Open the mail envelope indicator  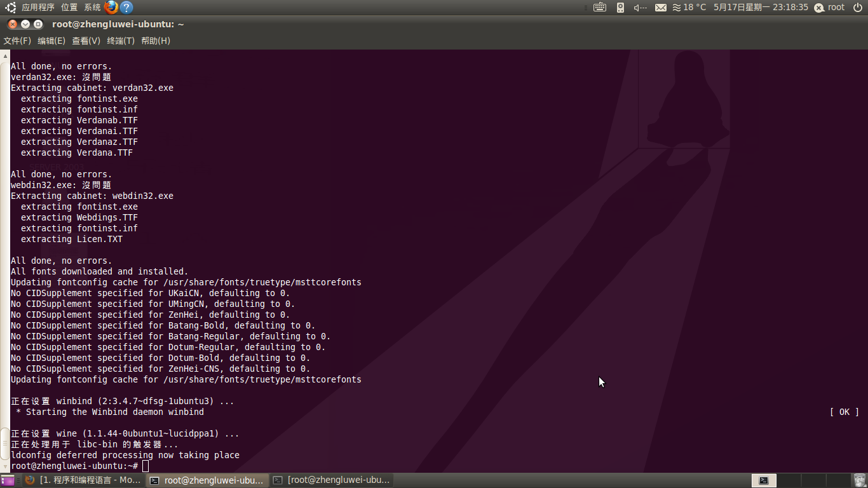(661, 8)
